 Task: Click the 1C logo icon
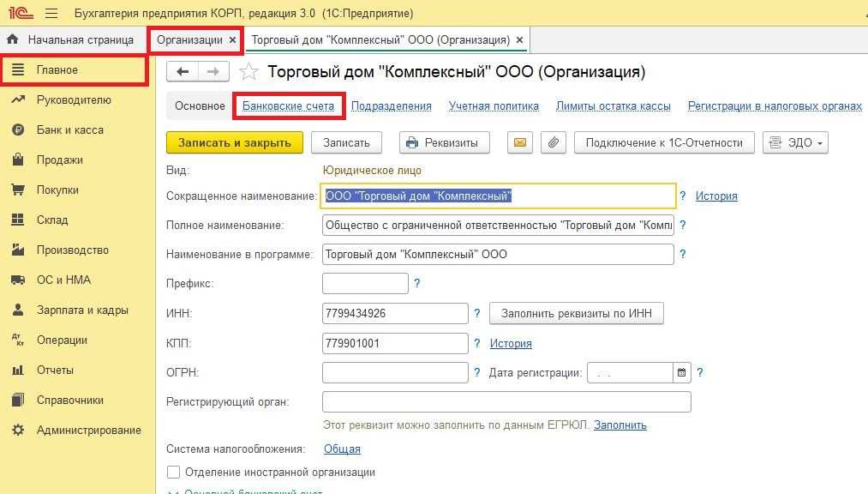pos(21,12)
